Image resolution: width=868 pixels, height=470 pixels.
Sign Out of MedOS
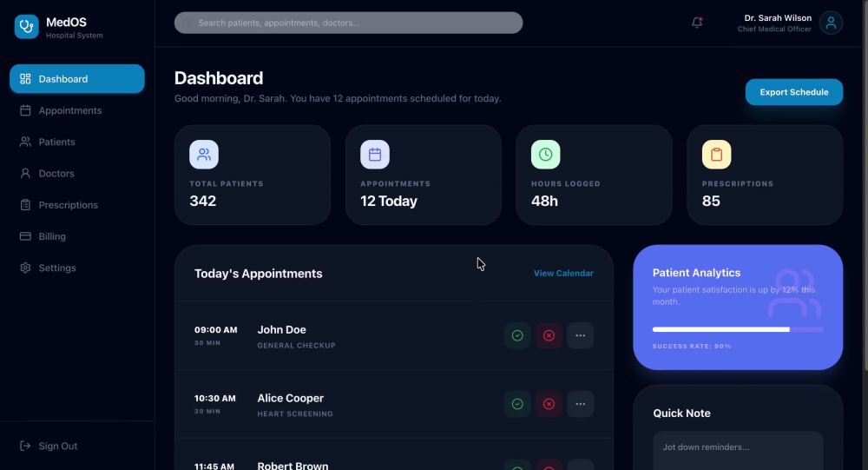77,446
